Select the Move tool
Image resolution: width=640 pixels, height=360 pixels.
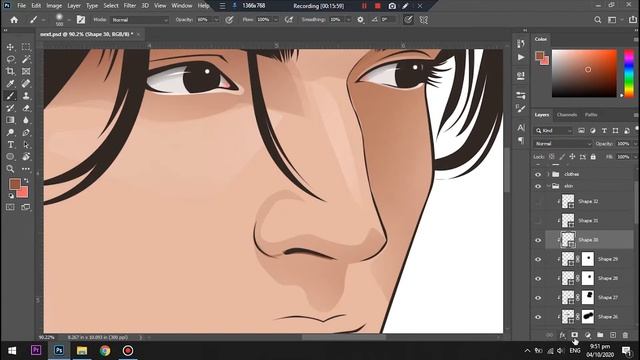point(10,47)
